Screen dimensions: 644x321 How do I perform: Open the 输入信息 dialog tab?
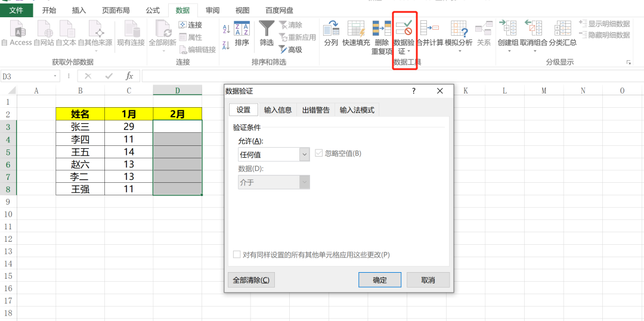pos(278,110)
